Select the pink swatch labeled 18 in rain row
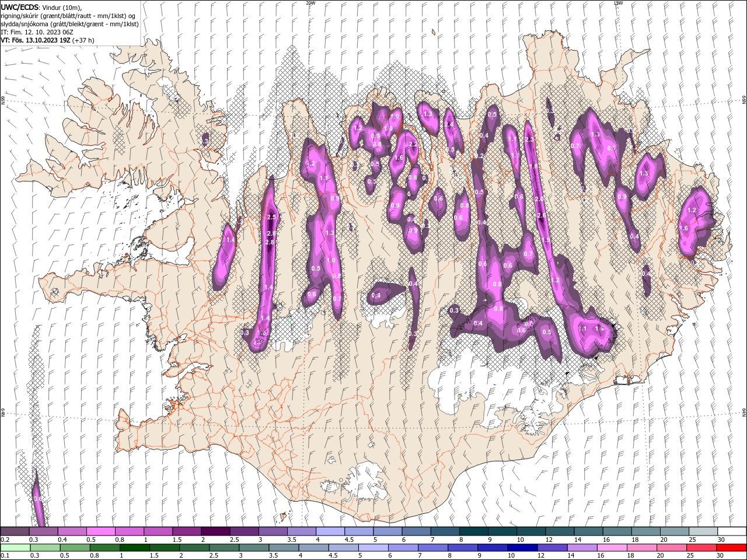Screen dimensions: 747x560 click(x=642, y=548)
